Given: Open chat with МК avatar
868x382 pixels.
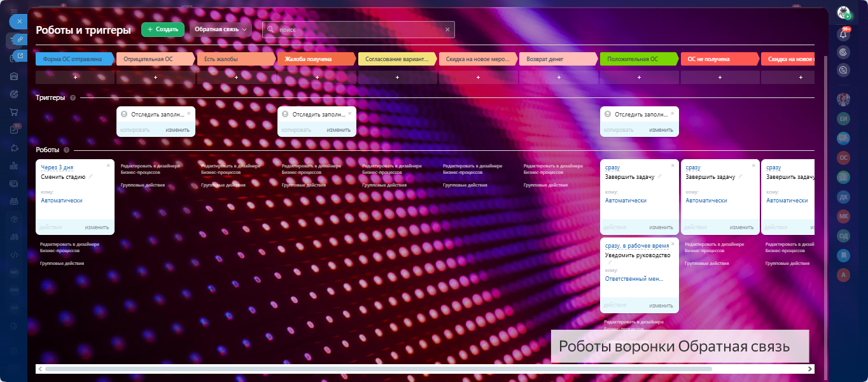Looking at the screenshot, I should coord(844,216).
